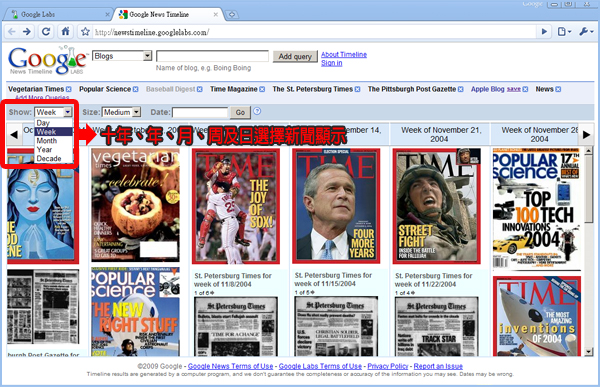Click the Apple Blog save link
Viewport: 600px width, 387px height.
coord(514,89)
